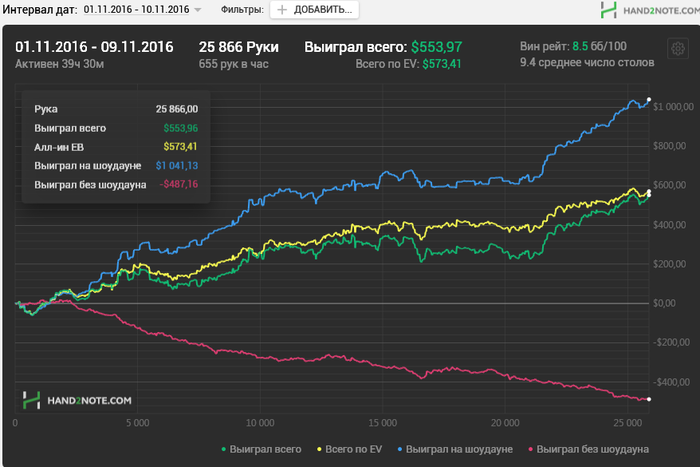Click the white end marker on the red non-showdown line

tap(649, 399)
